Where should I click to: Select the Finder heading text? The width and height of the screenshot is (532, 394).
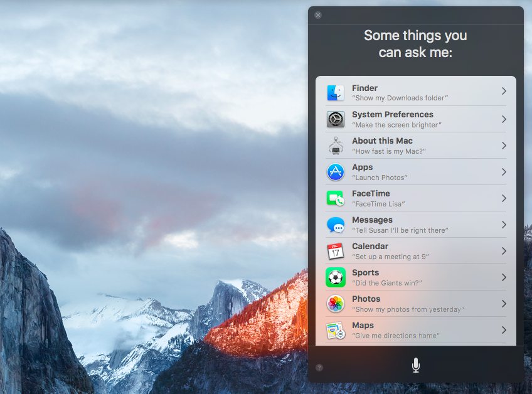point(364,88)
